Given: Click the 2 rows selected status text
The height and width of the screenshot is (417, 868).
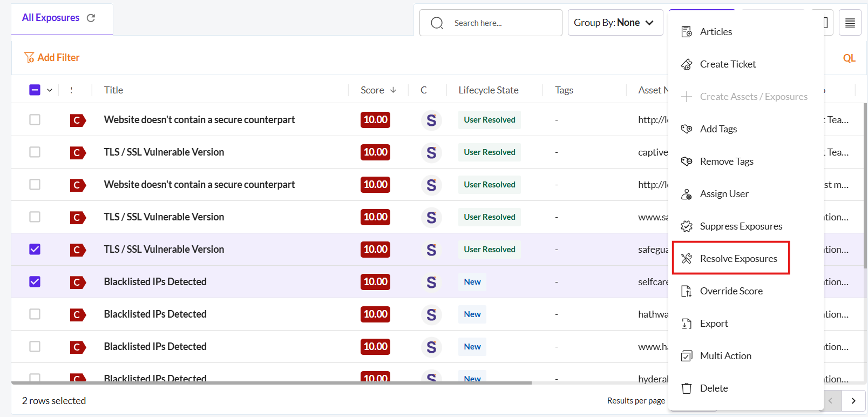Looking at the screenshot, I should [54, 401].
